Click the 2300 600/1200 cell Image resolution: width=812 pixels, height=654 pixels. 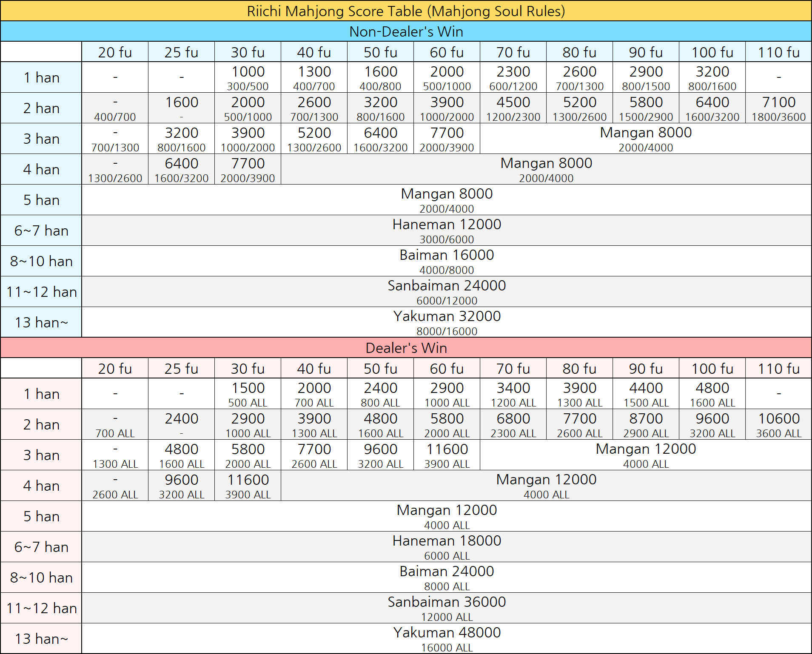pos(513,77)
